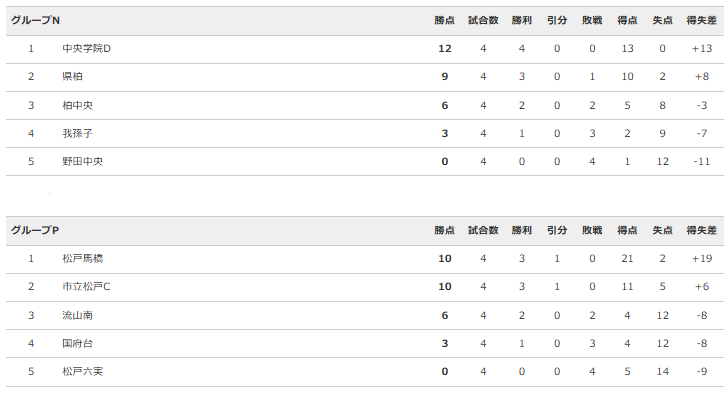Screen dimensions: 727x394
Task: Click team name 中央学院D
Action: 87,49
